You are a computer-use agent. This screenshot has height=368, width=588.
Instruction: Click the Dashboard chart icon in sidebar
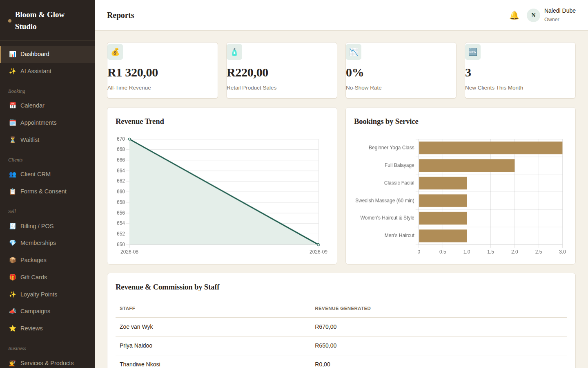pyautogui.click(x=13, y=54)
